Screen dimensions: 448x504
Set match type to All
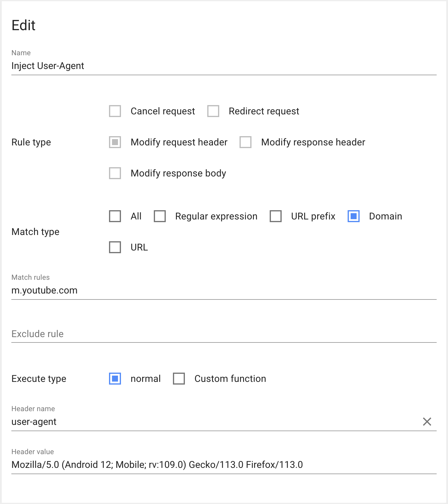(x=115, y=216)
